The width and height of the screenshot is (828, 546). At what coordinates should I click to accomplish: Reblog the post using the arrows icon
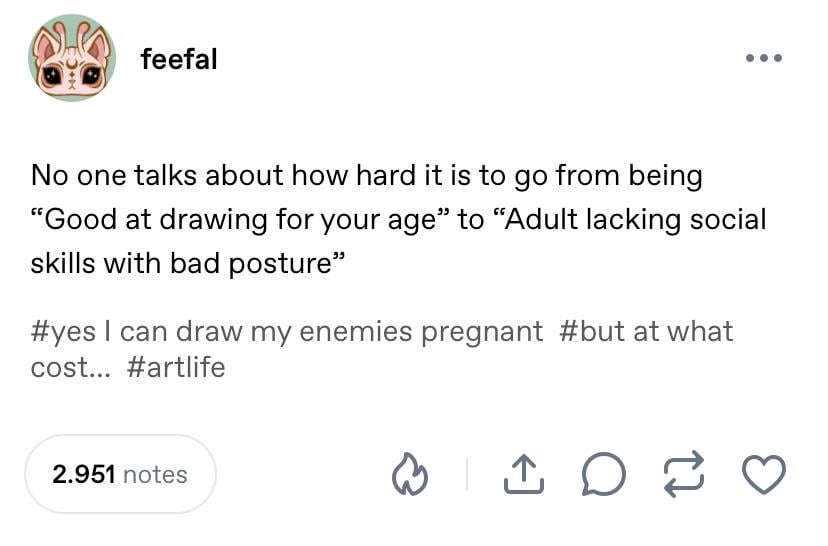pos(684,474)
